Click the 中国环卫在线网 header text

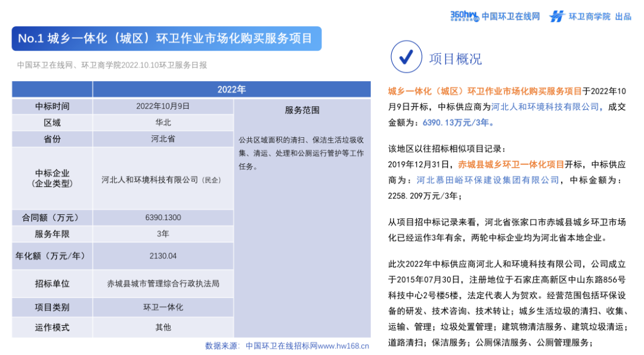click(x=510, y=17)
